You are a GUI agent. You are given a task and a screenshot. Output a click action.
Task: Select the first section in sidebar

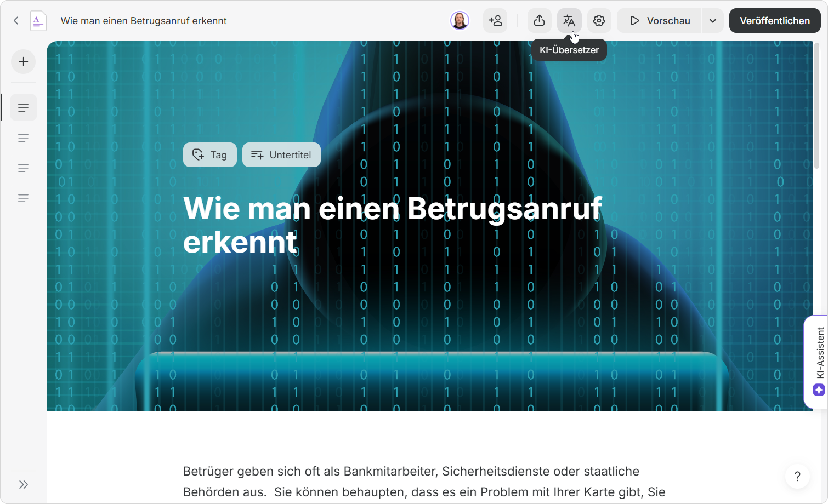pyautogui.click(x=23, y=107)
